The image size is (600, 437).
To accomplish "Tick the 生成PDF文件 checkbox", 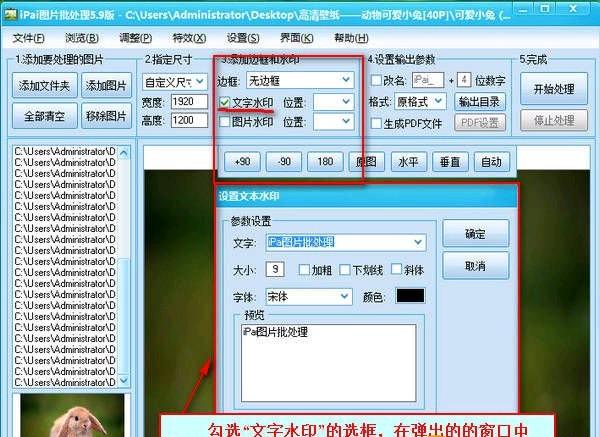I will point(376,123).
